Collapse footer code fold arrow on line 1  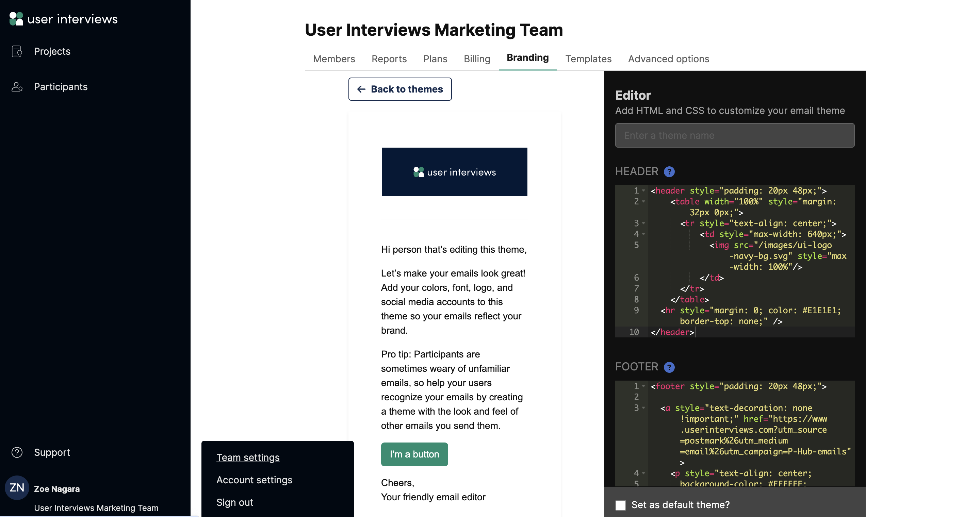coord(644,386)
